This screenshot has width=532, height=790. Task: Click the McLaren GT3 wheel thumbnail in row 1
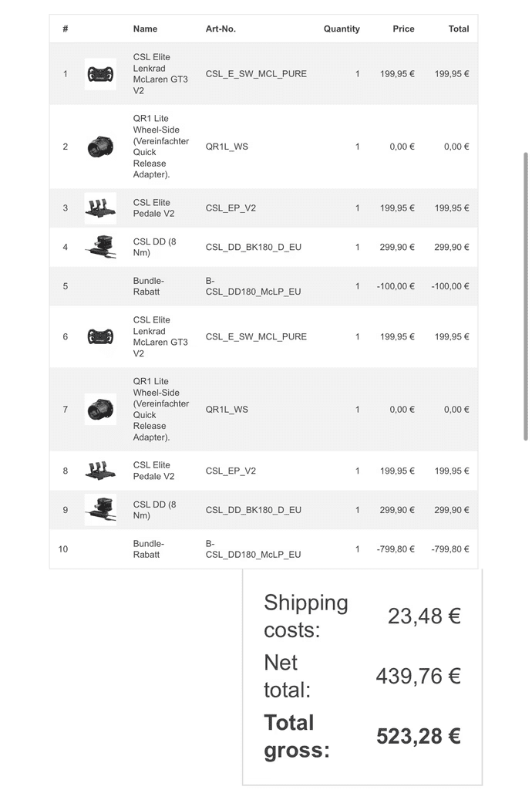click(100, 74)
